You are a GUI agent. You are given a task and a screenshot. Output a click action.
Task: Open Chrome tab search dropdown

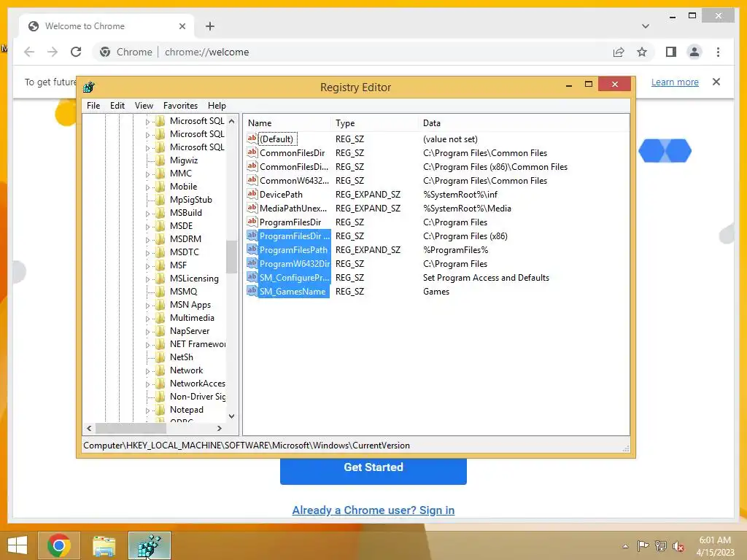coord(645,26)
